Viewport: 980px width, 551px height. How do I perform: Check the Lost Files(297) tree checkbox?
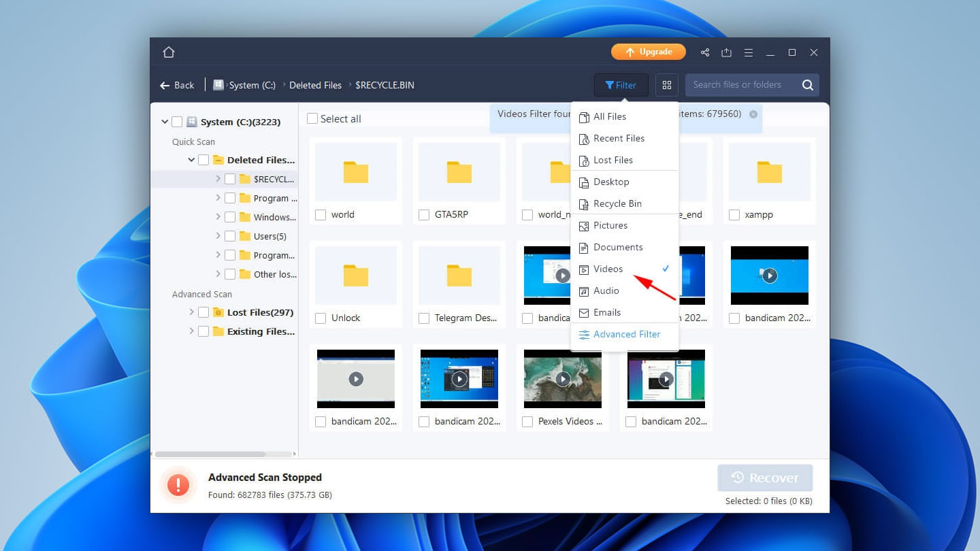pos(203,312)
